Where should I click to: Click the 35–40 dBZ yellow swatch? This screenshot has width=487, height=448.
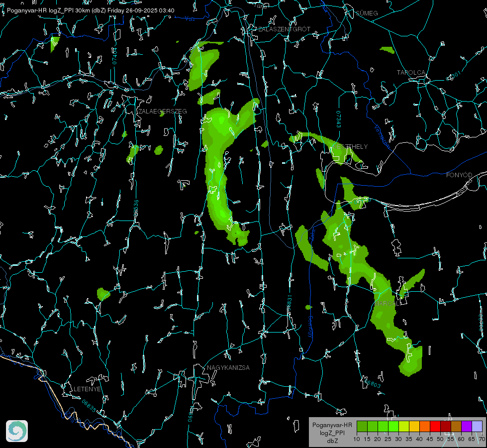(414, 427)
